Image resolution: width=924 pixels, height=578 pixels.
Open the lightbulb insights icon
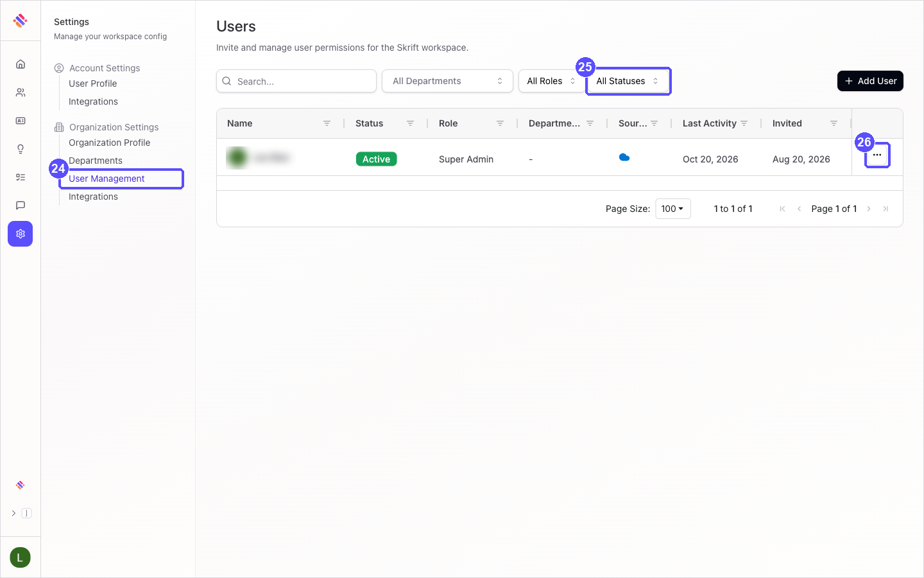pos(21,149)
